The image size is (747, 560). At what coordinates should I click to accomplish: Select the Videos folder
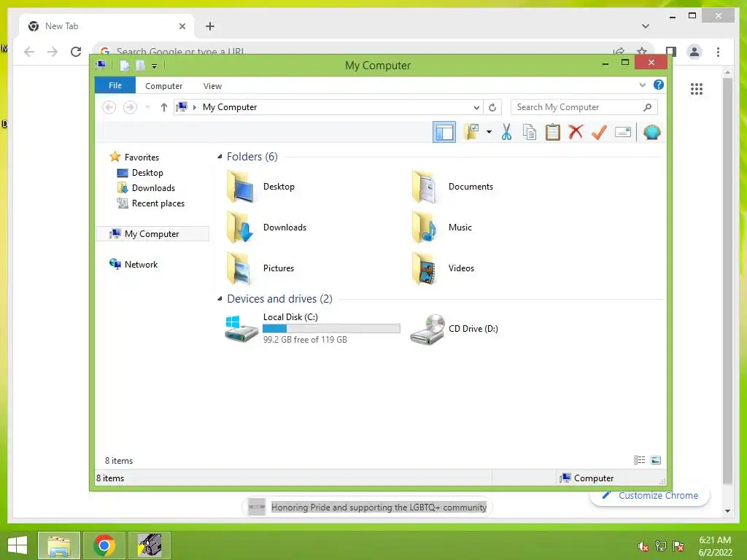coord(443,268)
